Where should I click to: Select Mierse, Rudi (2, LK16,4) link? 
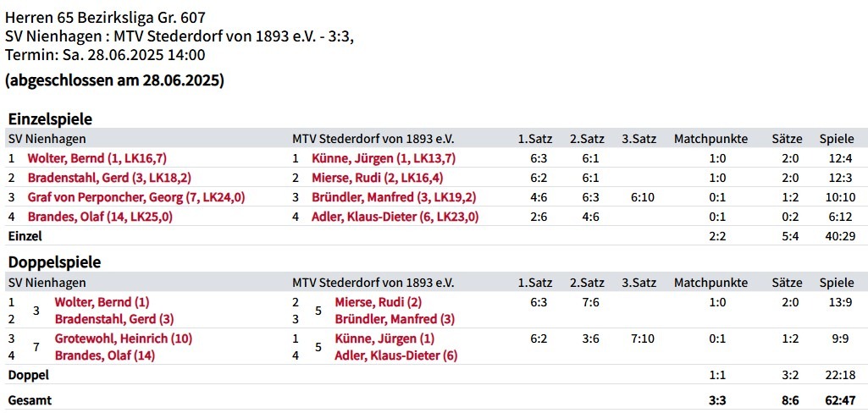pos(378,178)
